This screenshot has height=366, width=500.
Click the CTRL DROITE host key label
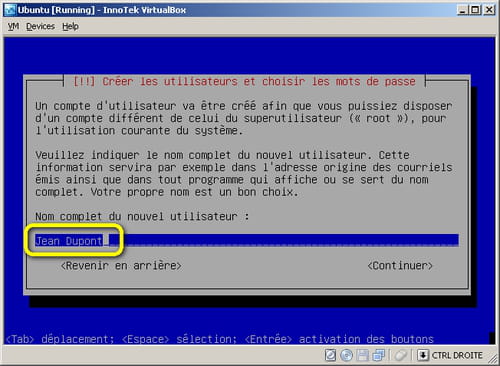click(457, 356)
